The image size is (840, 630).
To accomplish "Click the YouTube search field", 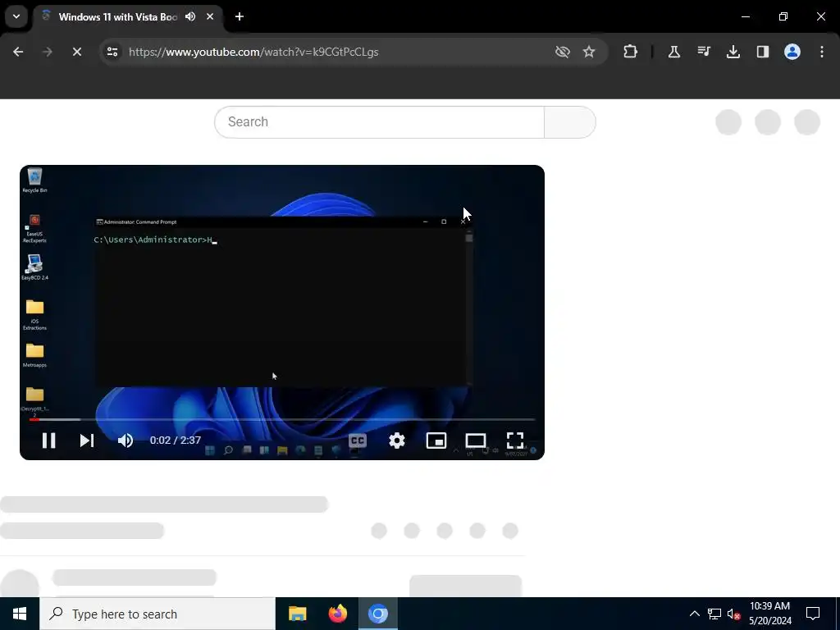I will [x=379, y=122].
